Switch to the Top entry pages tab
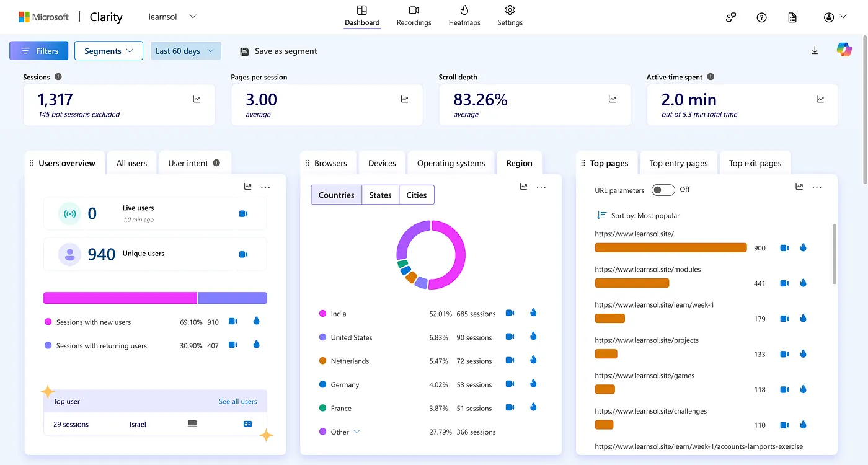Viewport: 868px width, 465px height. coord(678,163)
